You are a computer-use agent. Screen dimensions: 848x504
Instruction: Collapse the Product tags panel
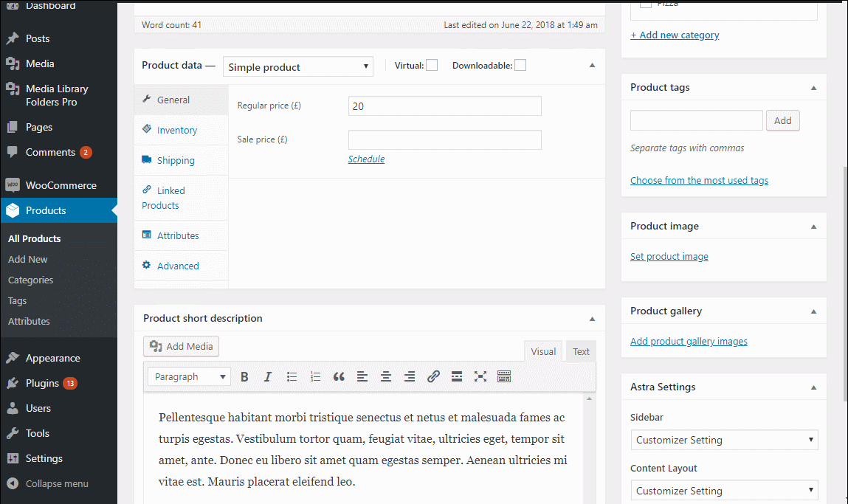tap(814, 88)
